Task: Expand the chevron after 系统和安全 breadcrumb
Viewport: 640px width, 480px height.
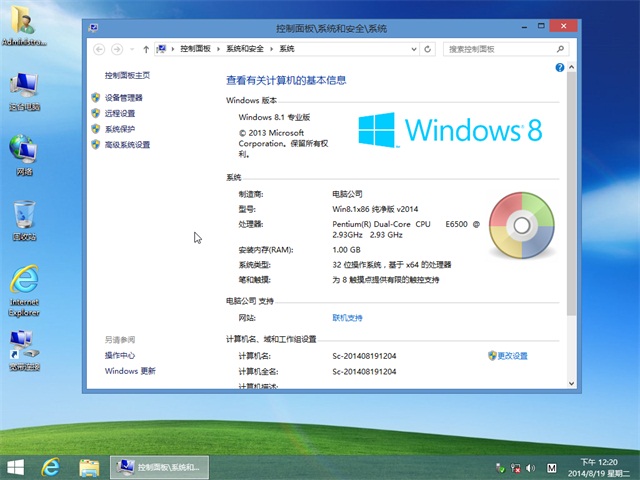Action: point(271,49)
